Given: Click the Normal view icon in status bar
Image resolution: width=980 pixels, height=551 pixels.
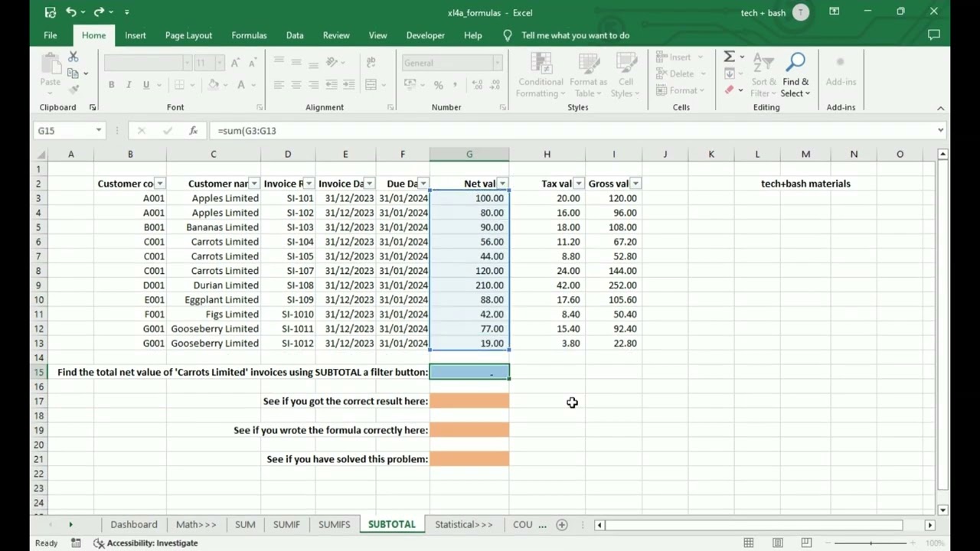Looking at the screenshot, I should tap(749, 543).
